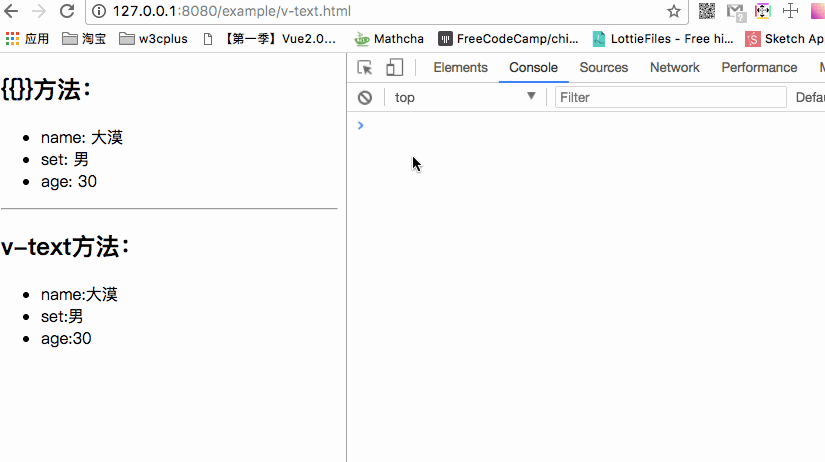
Task: Clear the console with the ban icon
Action: [x=365, y=98]
